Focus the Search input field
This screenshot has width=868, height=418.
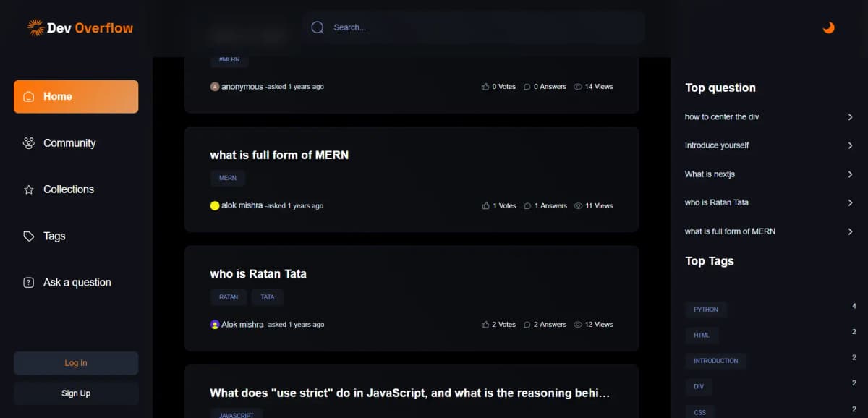474,27
